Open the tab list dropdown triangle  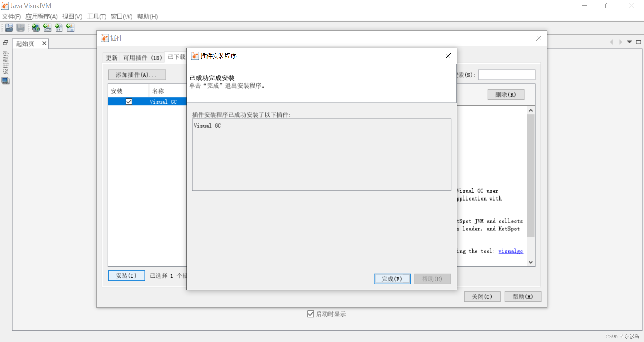[x=629, y=42]
